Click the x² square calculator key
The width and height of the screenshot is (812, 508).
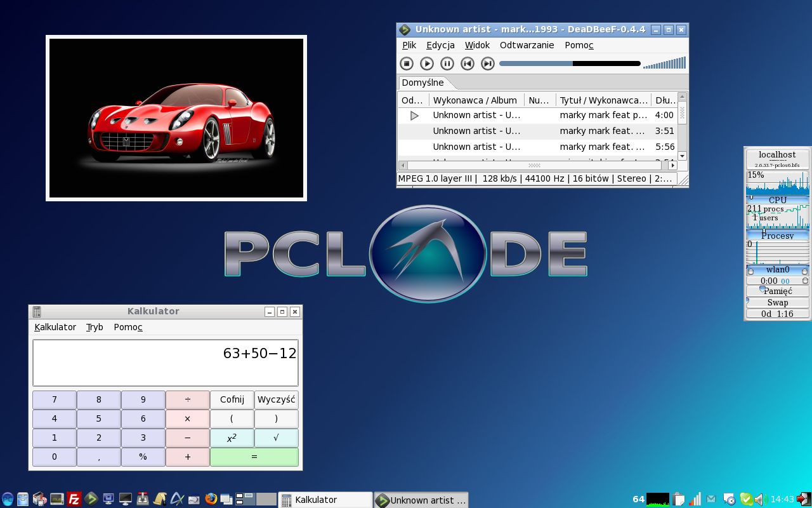coord(232,438)
